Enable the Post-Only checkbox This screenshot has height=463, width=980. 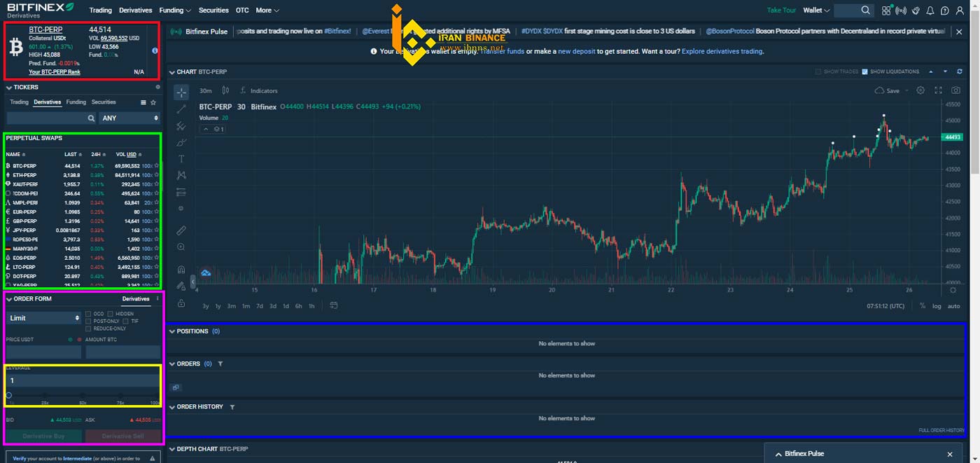[x=88, y=321]
